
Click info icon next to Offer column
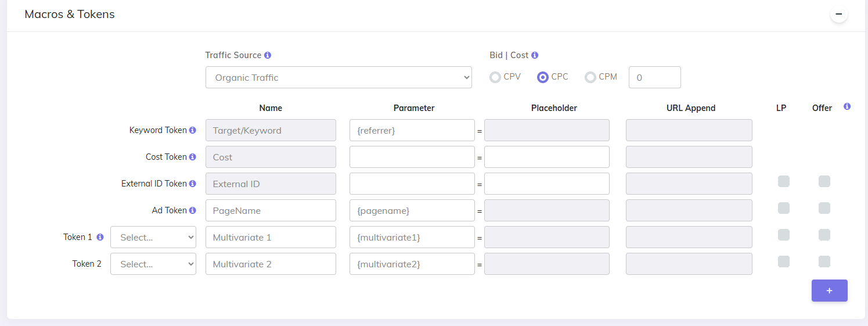coord(847,107)
